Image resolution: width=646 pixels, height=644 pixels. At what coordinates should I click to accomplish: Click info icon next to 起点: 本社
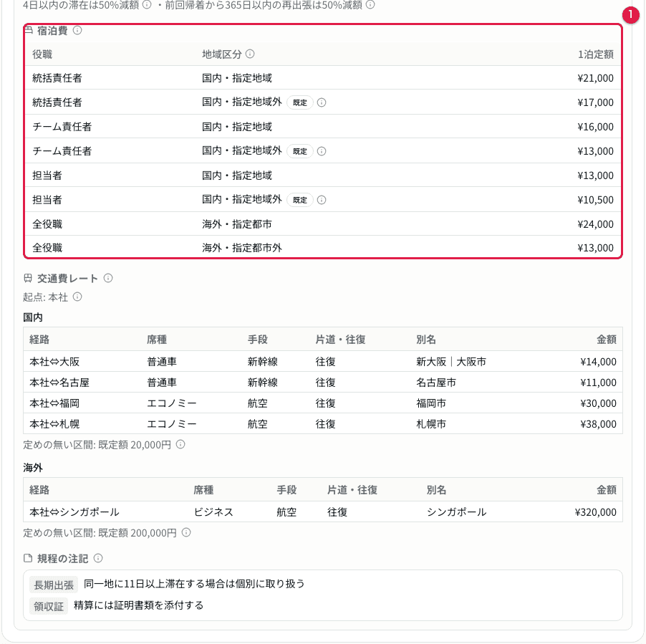click(77, 297)
